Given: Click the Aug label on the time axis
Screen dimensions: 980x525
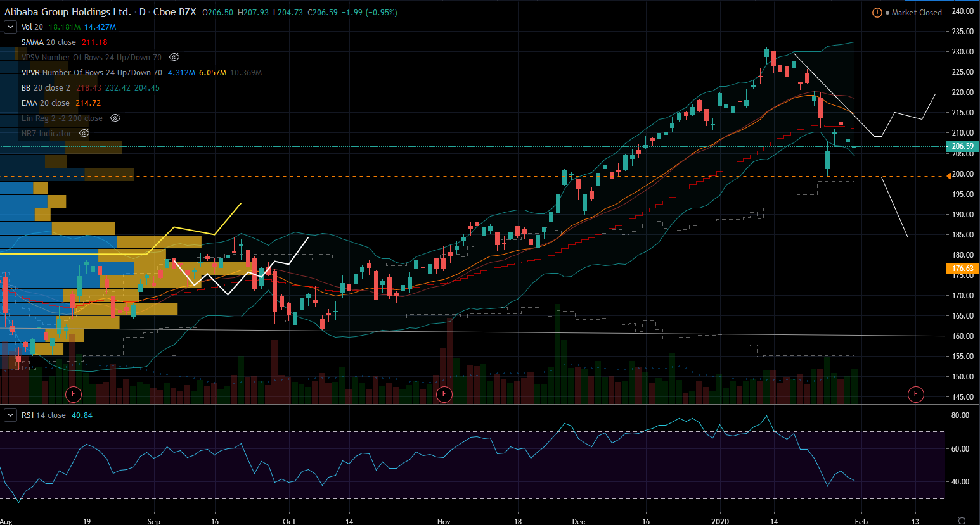Looking at the screenshot, I should [6, 521].
